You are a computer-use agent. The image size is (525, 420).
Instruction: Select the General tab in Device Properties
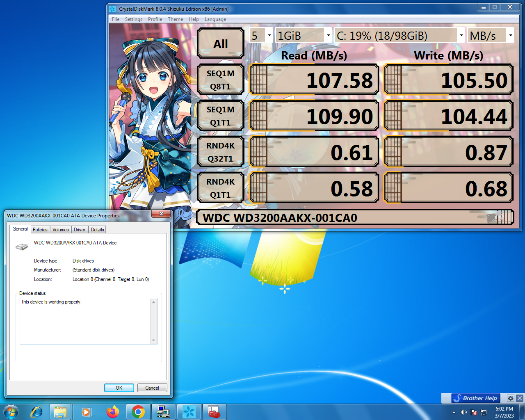click(20, 229)
